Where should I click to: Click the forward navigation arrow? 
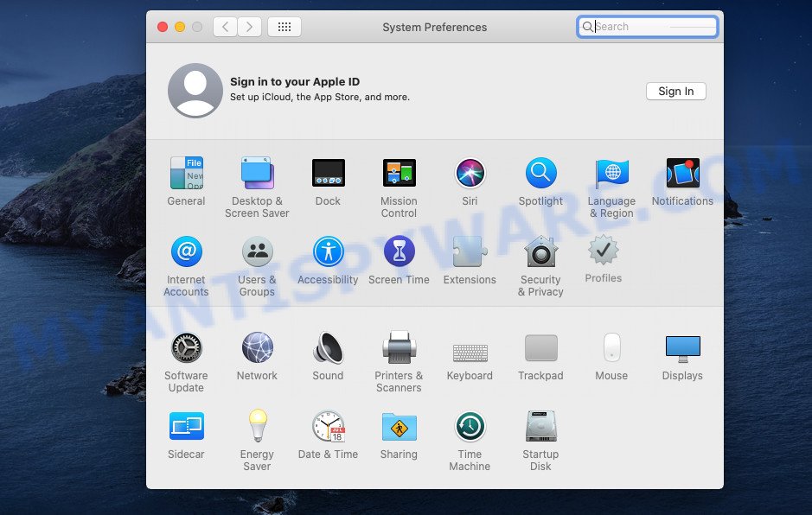point(250,27)
